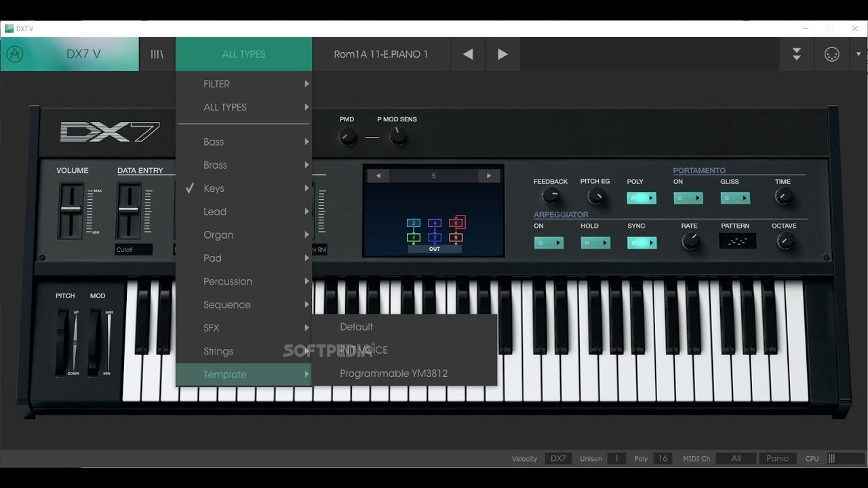
Task: Click the PITCH EG knob
Action: click(x=595, y=197)
